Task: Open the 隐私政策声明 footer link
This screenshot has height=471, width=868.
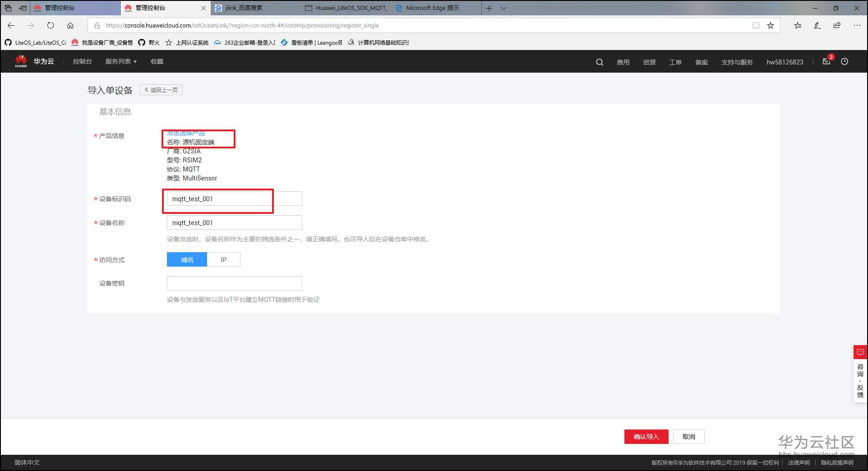Action: (837, 462)
